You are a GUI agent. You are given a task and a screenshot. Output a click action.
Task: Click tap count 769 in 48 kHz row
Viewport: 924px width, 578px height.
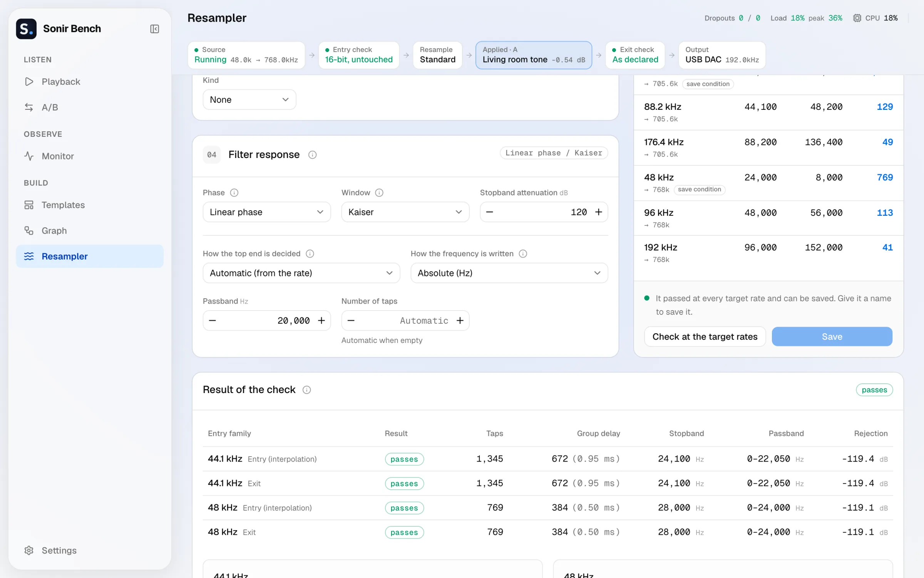(885, 178)
